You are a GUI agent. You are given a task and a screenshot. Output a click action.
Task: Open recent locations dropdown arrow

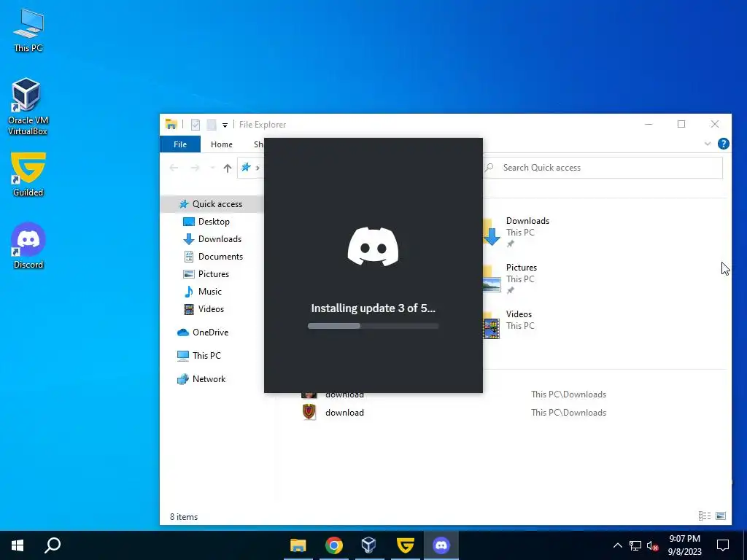coord(212,168)
